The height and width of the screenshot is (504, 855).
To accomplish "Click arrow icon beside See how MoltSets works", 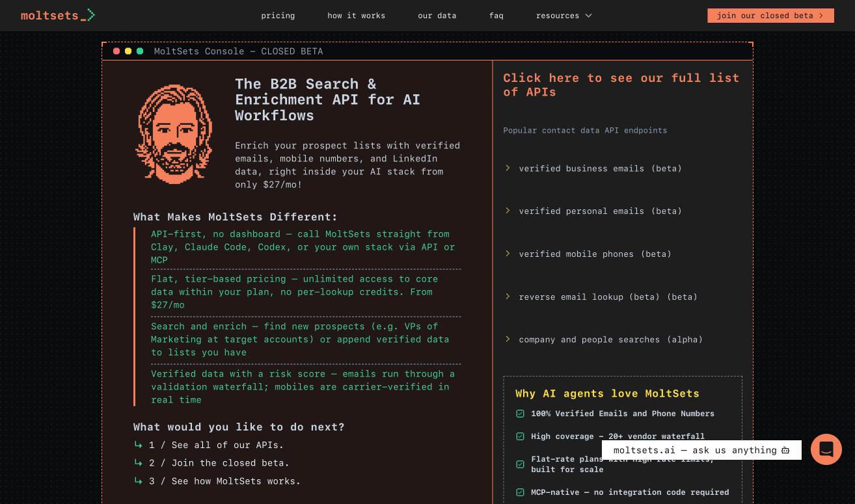I will [x=138, y=481].
